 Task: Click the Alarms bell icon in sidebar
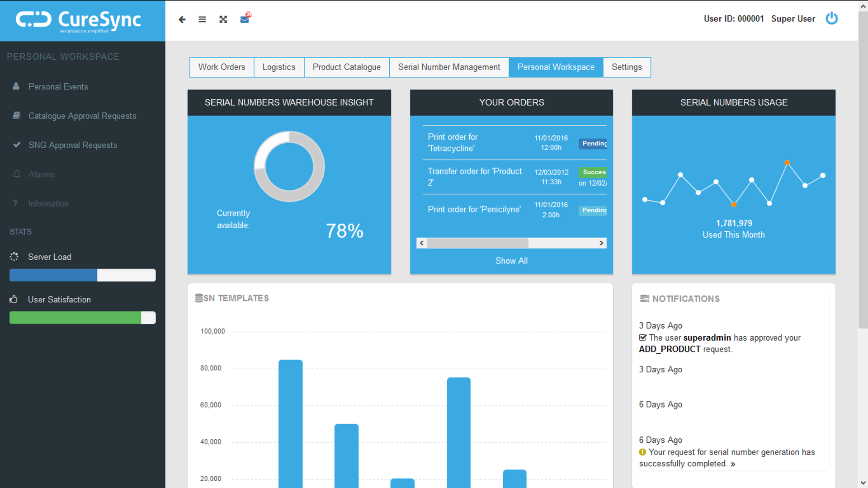[x=17, y=174]
